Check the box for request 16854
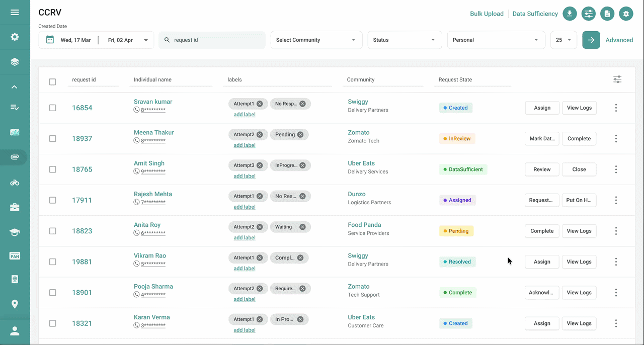The height and width of the screenshot is (345, 644). pos(52,108)
